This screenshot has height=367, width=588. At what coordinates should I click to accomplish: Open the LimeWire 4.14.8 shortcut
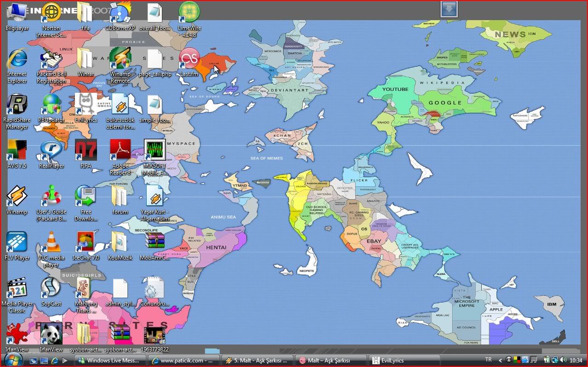[189, 20]
